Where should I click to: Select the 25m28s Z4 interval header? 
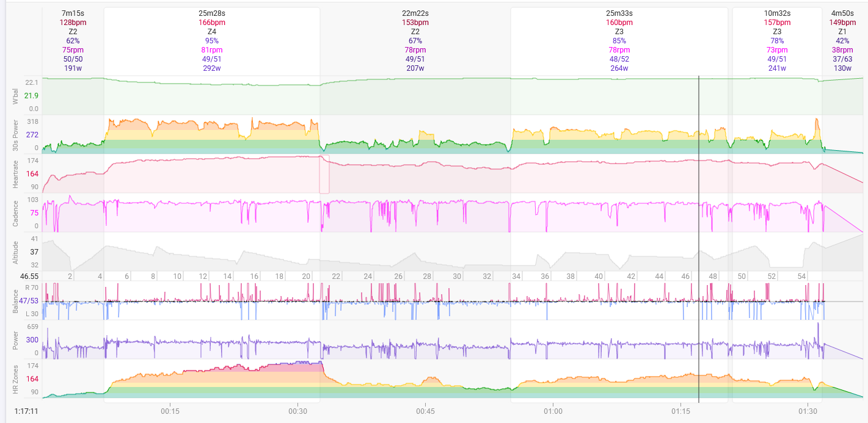pos(212,40)
